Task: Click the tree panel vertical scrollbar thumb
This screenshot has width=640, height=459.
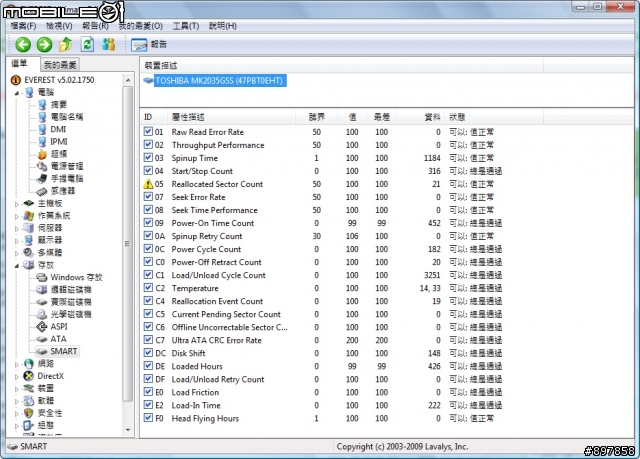Action: coord(128,244)
